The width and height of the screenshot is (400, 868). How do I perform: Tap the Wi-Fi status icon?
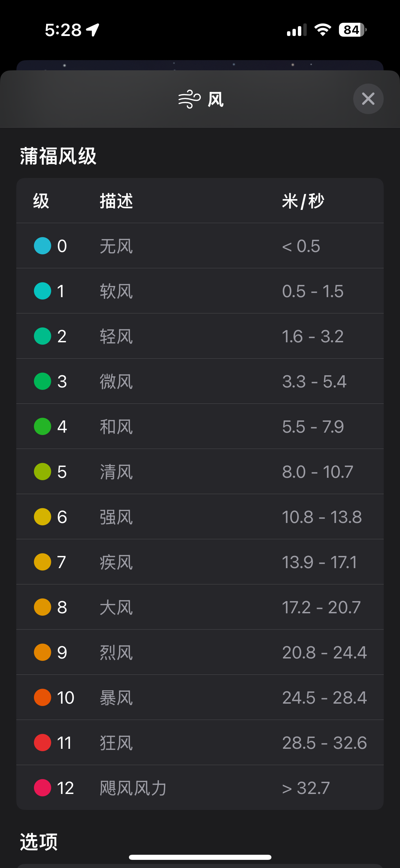pos(323,30)
